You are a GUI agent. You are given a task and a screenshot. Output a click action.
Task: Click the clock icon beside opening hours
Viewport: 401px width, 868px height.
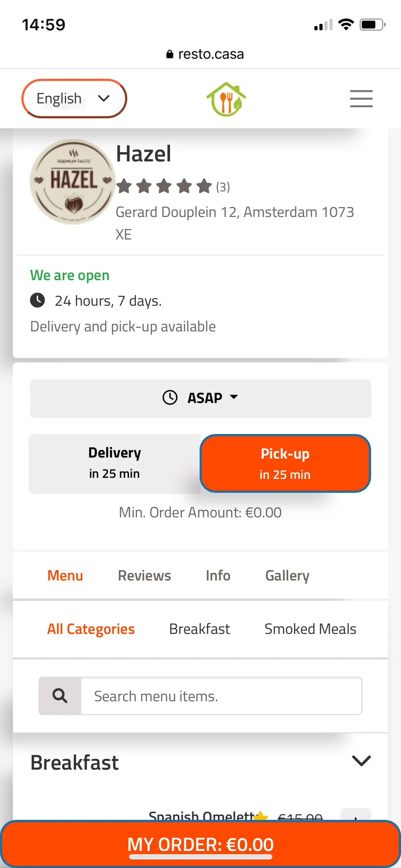(38, 300)
